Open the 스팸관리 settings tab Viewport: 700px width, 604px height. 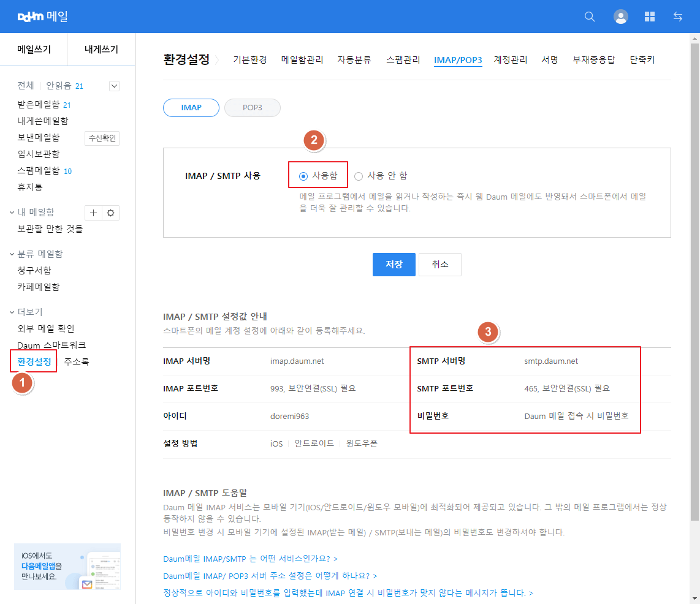[403, 60]
